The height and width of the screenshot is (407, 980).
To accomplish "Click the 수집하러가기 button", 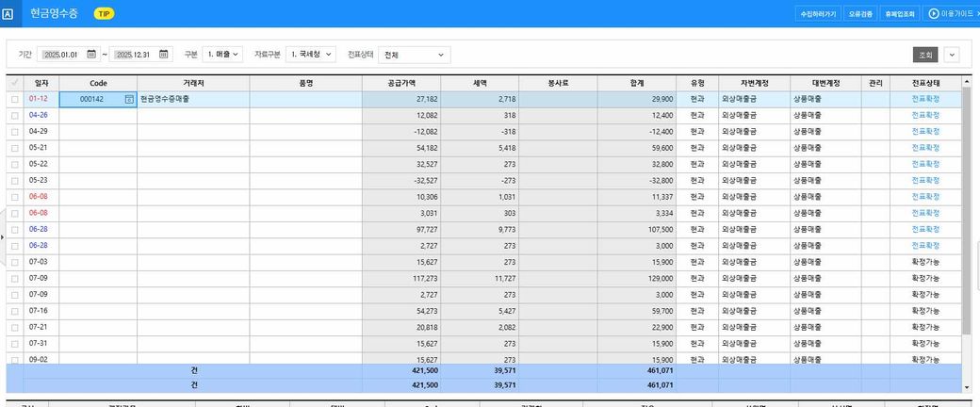I will pyautogui.click(x=817, y=14).
